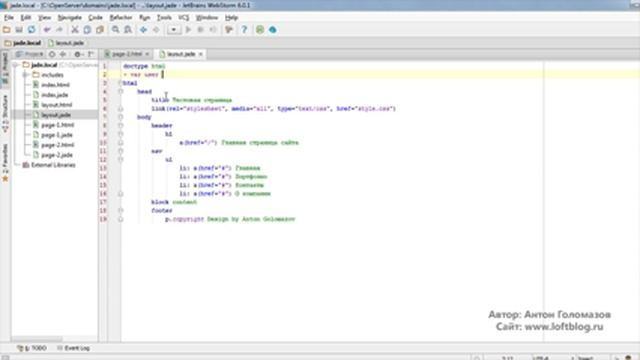Screen dimensions: 640x360
Task: Click the Synchronize refresh toolbar icon
Action: pos(31,30)
